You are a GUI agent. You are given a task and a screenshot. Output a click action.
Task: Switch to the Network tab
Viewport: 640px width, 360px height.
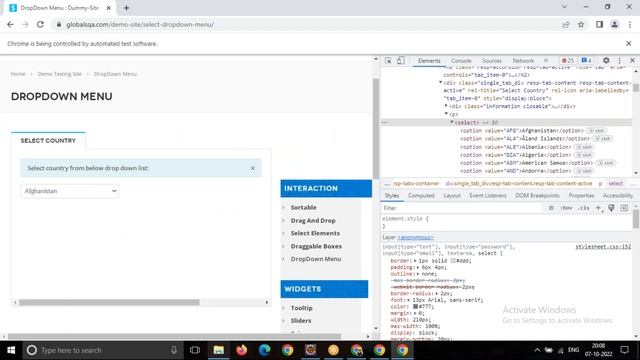[523, 60]
